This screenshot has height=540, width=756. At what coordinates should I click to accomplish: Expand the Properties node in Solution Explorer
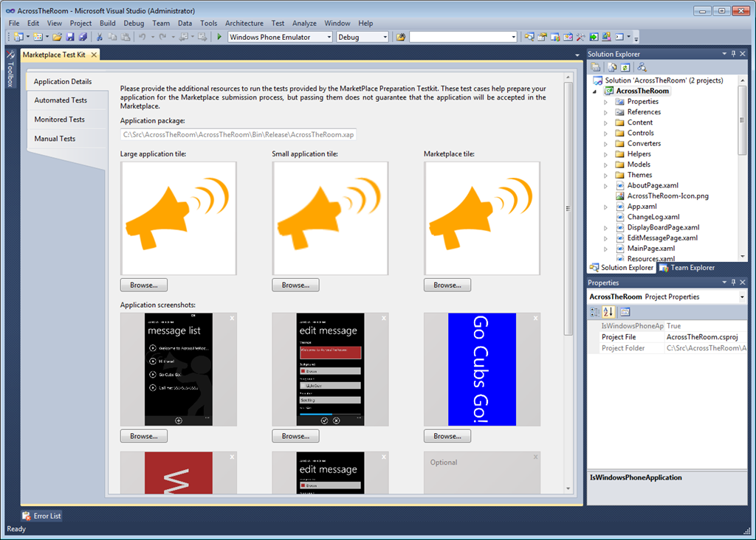606,102
